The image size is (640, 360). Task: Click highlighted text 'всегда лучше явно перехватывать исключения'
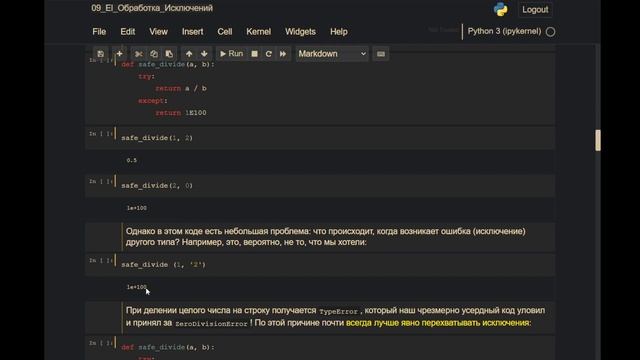[438, 323]
